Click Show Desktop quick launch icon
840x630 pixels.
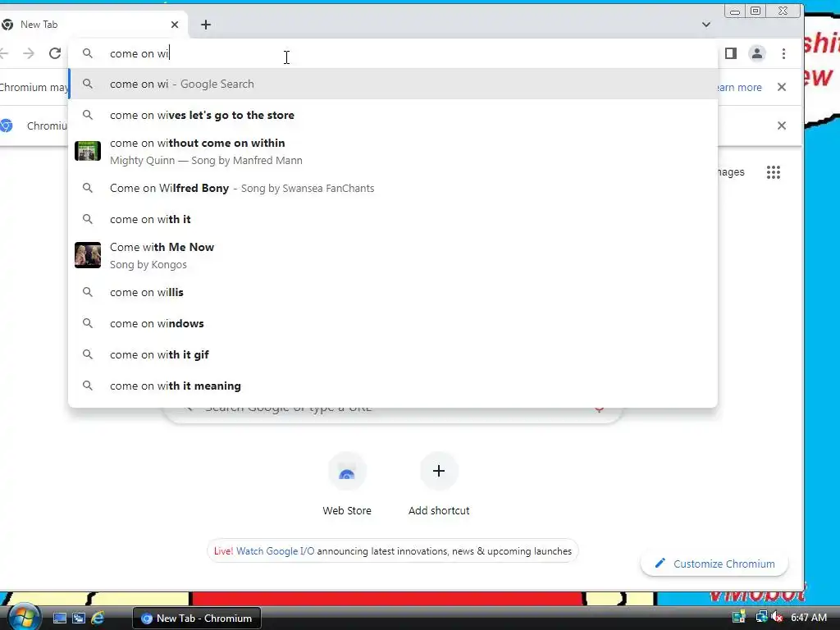click(59, 619)
